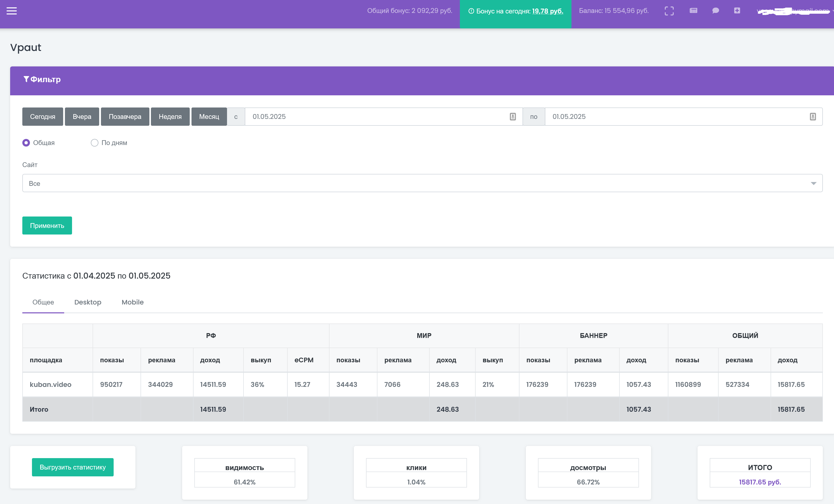The height and width of the screenshot is (504, 834).
Task: Toggle fullscreen mode icon
Action: [x=669, y=11]
